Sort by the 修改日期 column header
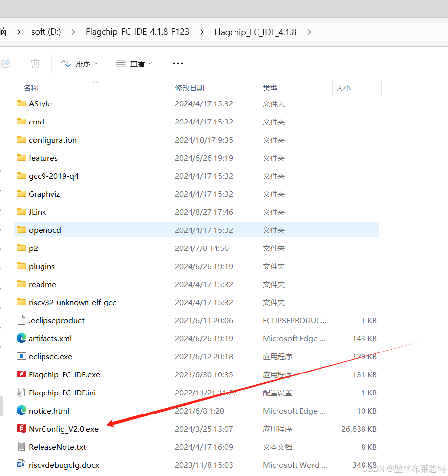This screenshot has height=476, width=448. (190, 88)
